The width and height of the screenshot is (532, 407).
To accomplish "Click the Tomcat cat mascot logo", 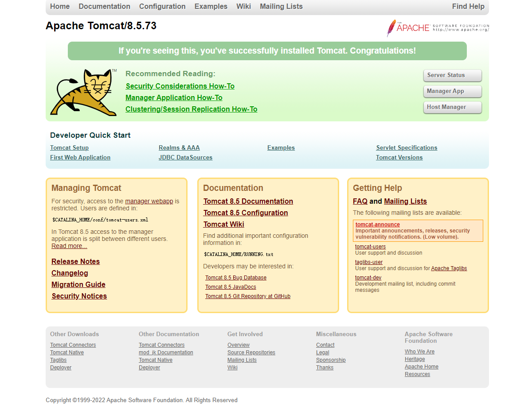I will click(83, 92).
